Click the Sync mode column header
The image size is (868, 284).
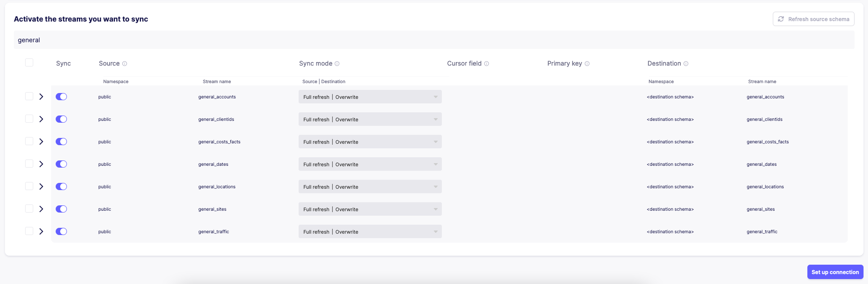316,63
